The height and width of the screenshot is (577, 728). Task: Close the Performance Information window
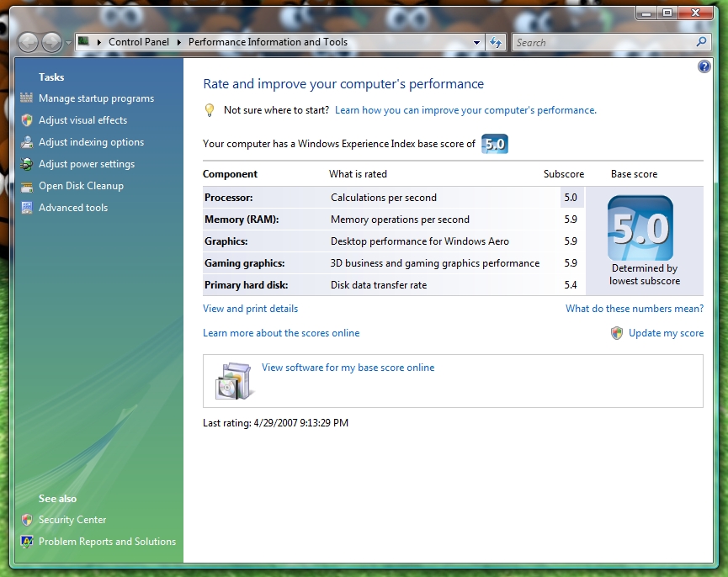coord(695,13)
